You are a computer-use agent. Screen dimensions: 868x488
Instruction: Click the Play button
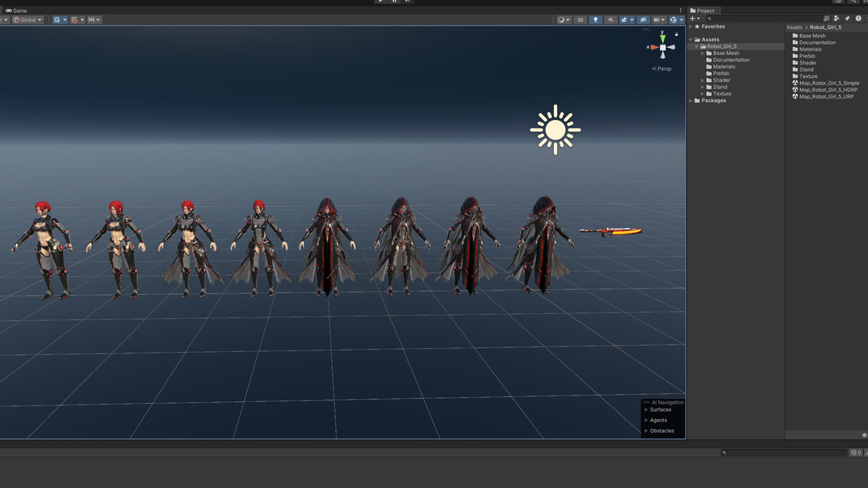coord(380,2)
